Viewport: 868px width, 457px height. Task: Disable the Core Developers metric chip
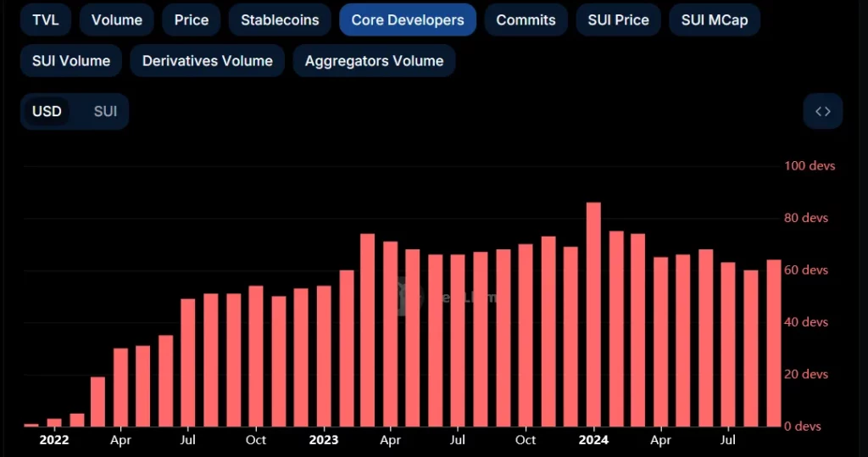(408, 20)
